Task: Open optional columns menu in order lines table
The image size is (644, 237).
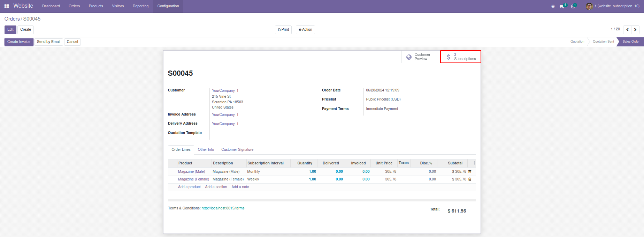Action: pos(474,163)
